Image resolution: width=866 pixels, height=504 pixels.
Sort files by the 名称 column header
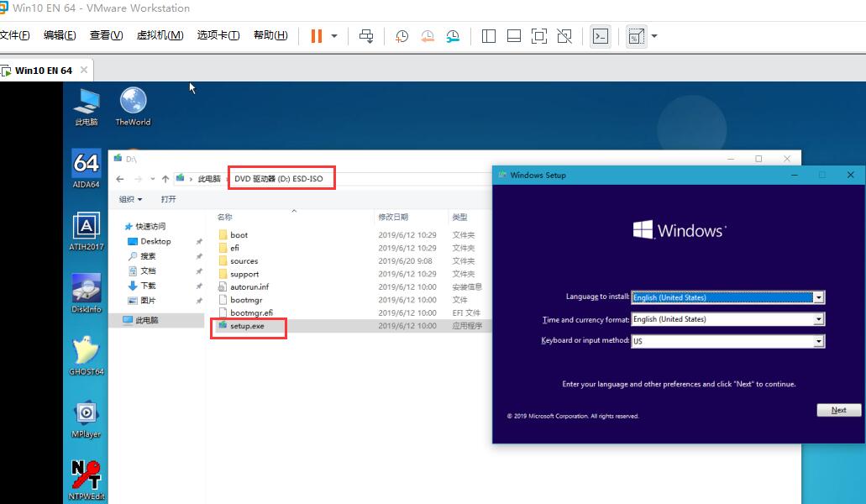point(225,217)
